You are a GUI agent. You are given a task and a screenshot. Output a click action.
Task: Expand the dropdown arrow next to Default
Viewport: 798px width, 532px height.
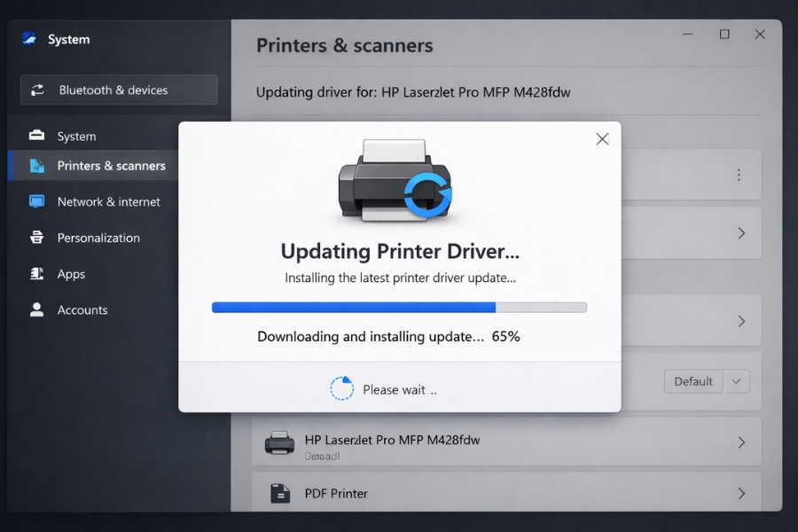point(736,381)
